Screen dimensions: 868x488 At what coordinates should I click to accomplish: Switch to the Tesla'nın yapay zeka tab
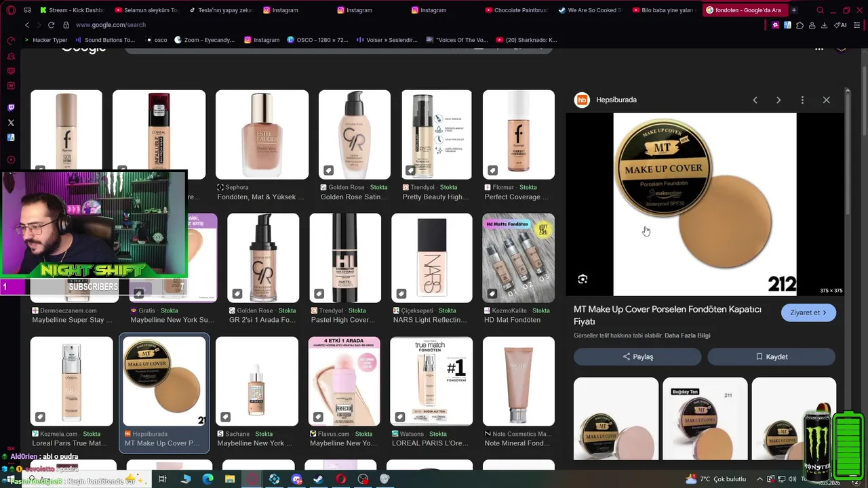point(220,10)
